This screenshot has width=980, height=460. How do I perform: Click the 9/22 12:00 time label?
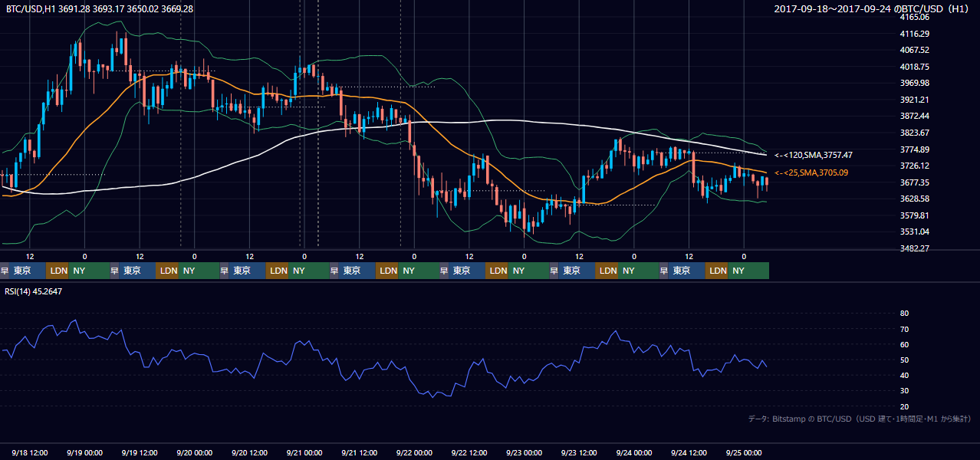click(x=470, y=452)
